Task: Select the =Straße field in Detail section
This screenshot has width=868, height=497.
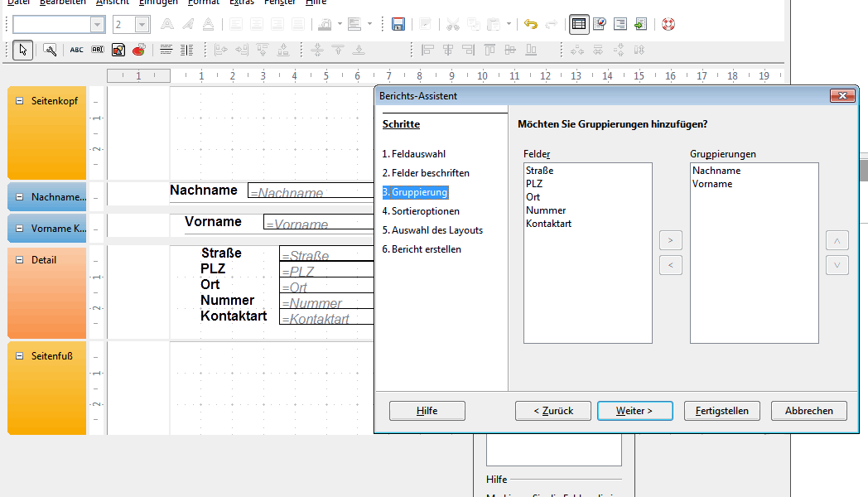Action: click(x=326, y=253)
